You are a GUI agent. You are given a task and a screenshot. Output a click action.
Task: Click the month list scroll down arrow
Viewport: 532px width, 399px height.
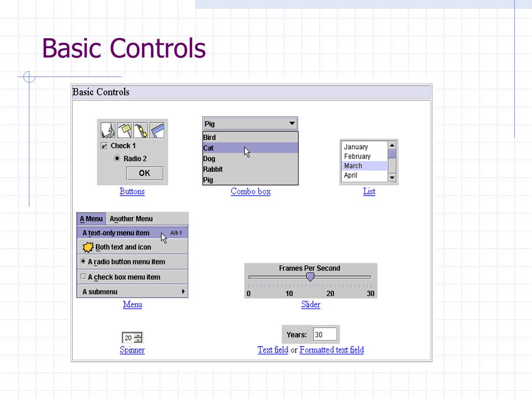coord(392,177)
